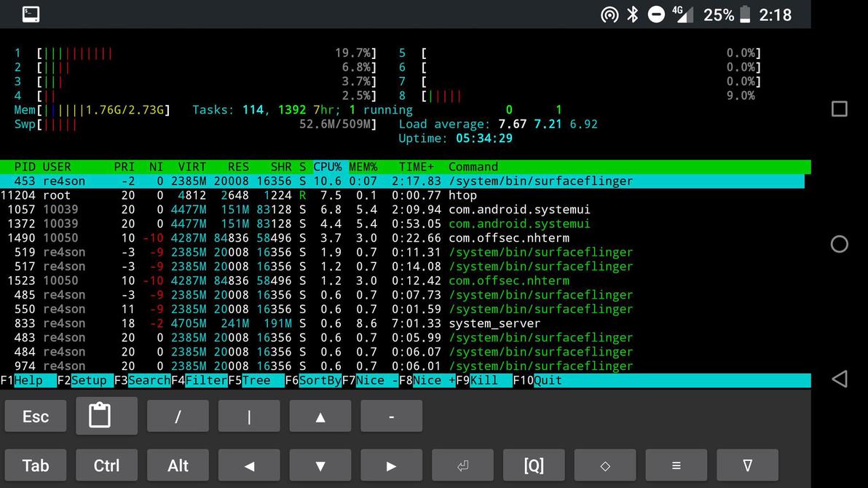Toggle the diamond modifier key
The image size is (868, 488).
tap(604, 465)
